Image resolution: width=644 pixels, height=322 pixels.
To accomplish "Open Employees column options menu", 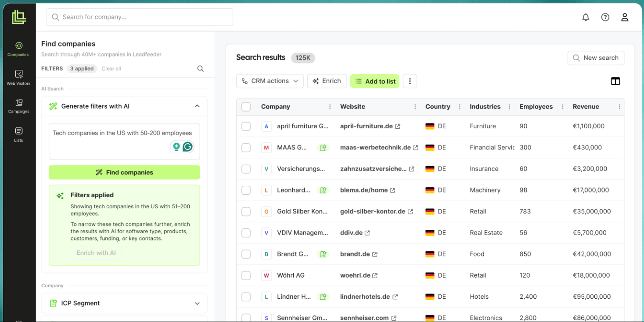I will 562,107.
